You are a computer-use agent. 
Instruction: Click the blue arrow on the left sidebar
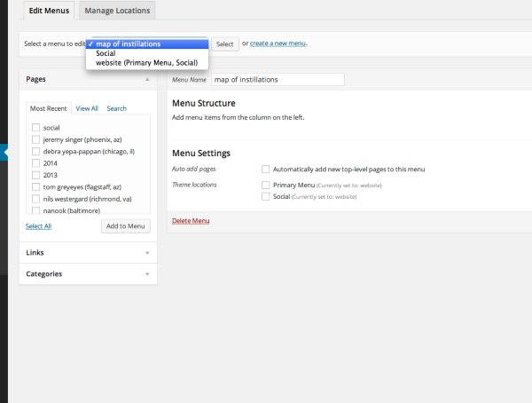4,153
